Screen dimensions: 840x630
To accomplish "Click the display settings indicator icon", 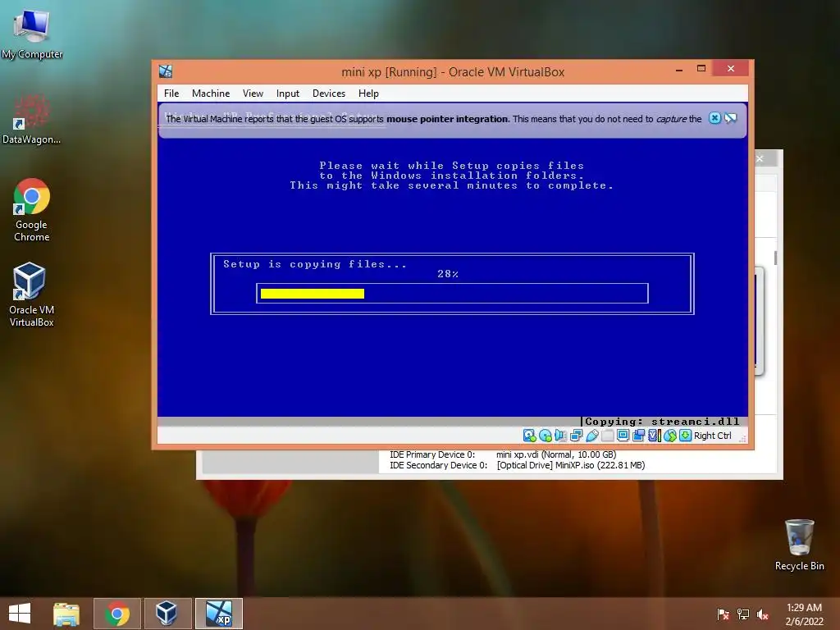I will click(x=623, y=436).
